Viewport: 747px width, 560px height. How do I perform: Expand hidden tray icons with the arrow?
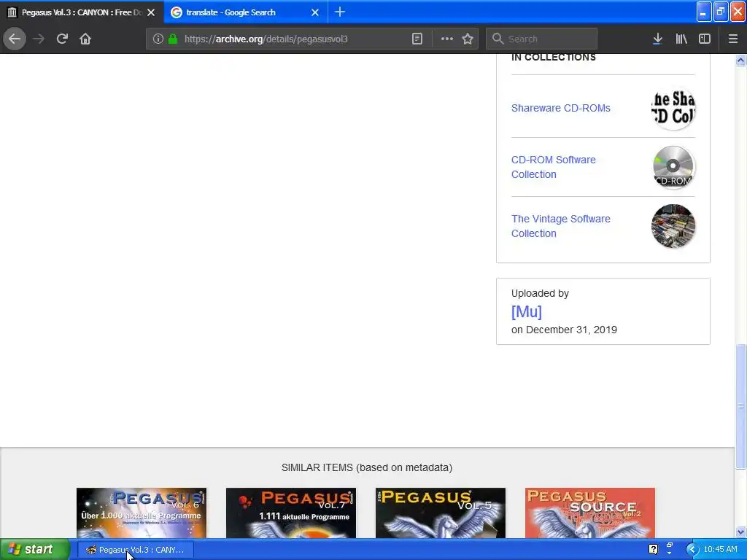[692, 550]
